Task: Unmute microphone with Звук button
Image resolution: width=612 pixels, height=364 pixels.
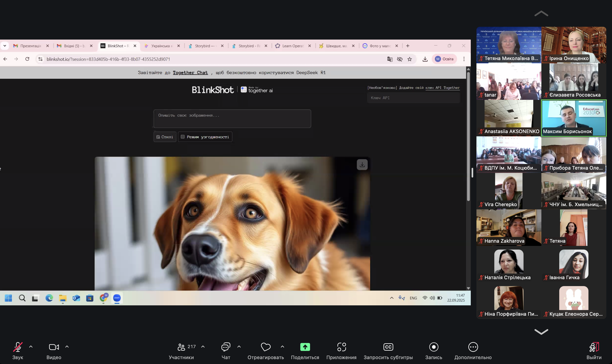Action: pos(18,347)
